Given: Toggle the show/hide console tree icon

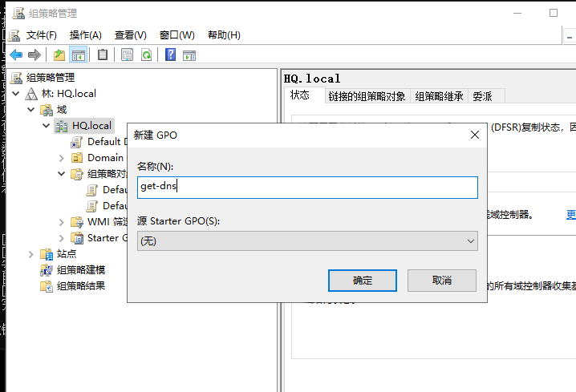Looking at the screenshot, I should click(x=79, y=55).
